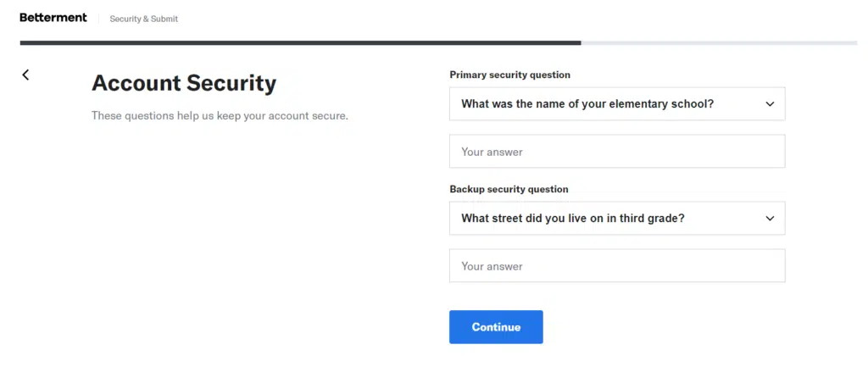The width and height of the screenshot is (868, 389).
Task: Click the first Your answer placeholder text
Action: [492, 152]
